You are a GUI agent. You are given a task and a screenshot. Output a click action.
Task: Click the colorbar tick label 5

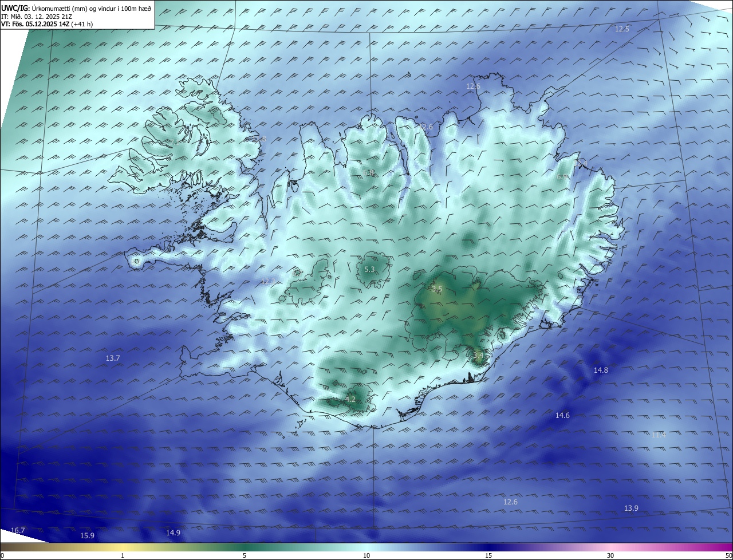245,555
